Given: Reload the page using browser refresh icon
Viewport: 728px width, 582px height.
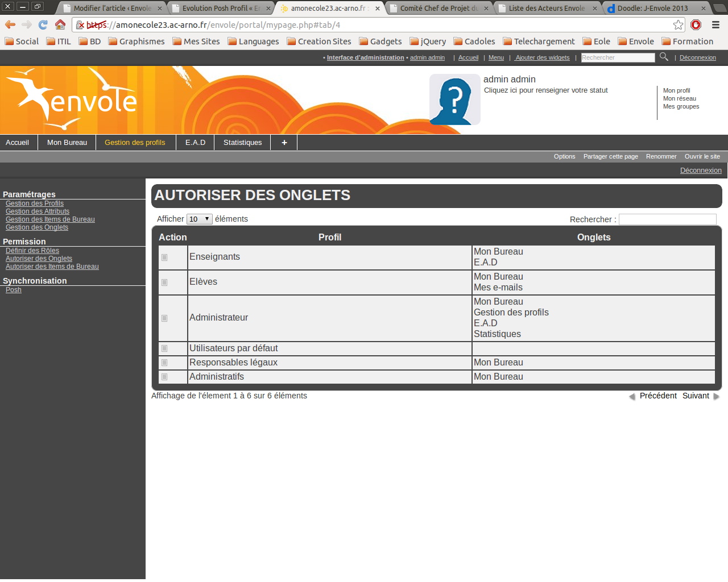Looking at the screenshot, I should [43, 25].
